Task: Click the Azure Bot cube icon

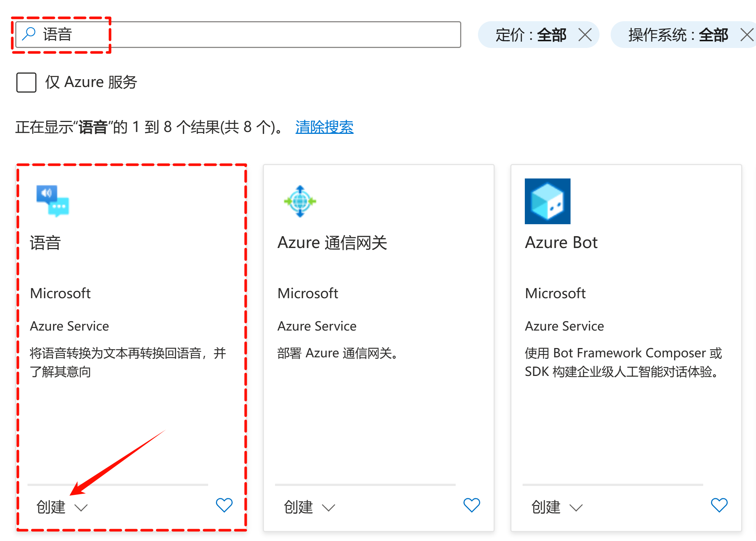Action: (x=547, y=201)
